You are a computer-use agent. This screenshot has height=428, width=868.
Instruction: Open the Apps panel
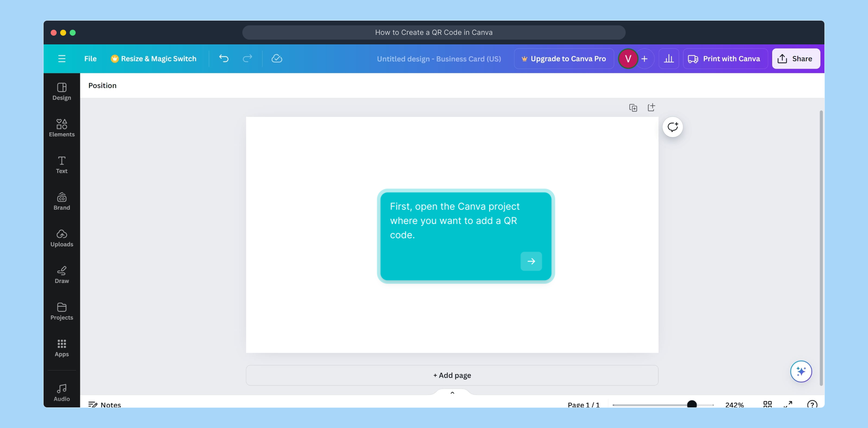pyautogui.click(x=61, y=348)
